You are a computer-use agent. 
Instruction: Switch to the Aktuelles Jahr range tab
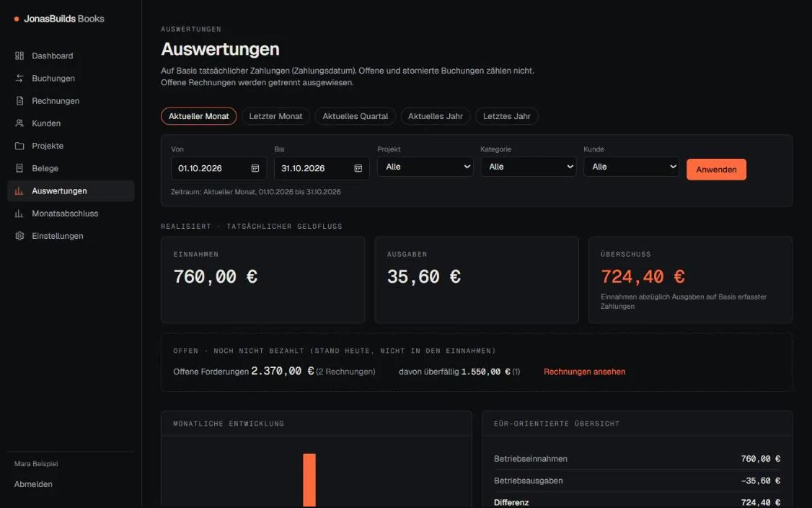pyautogui.click(x=436, y=116)
